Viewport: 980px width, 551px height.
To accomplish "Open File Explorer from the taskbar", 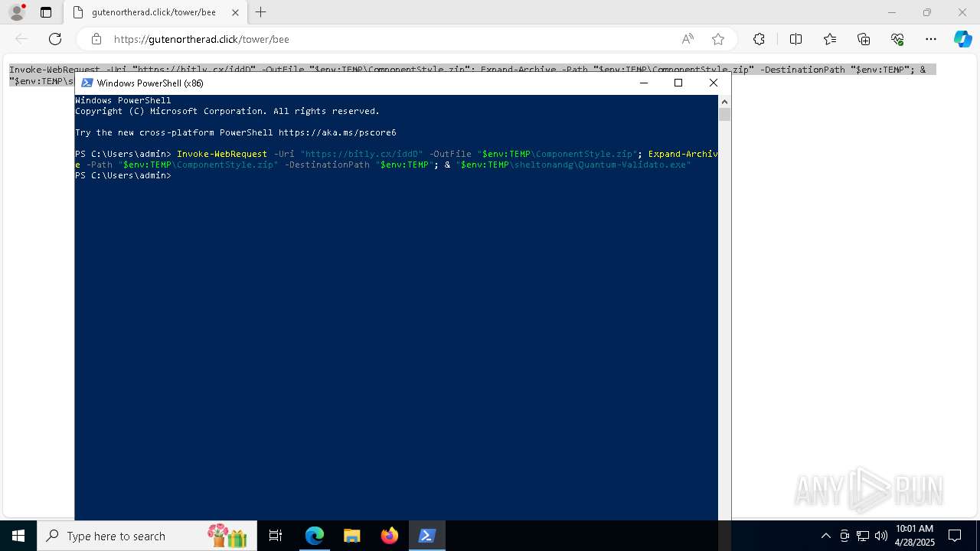I will click(x=352, y=536).
